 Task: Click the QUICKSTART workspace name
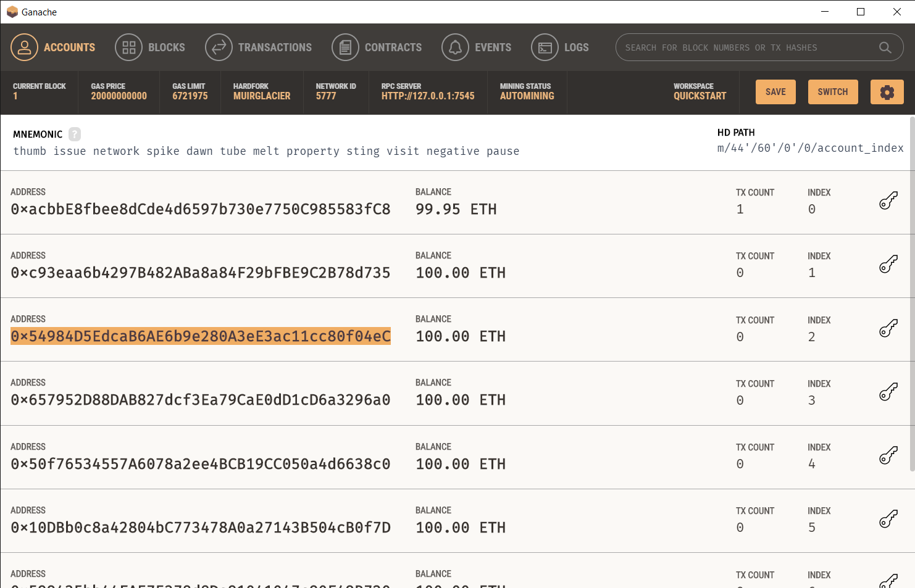click(700, 96)
